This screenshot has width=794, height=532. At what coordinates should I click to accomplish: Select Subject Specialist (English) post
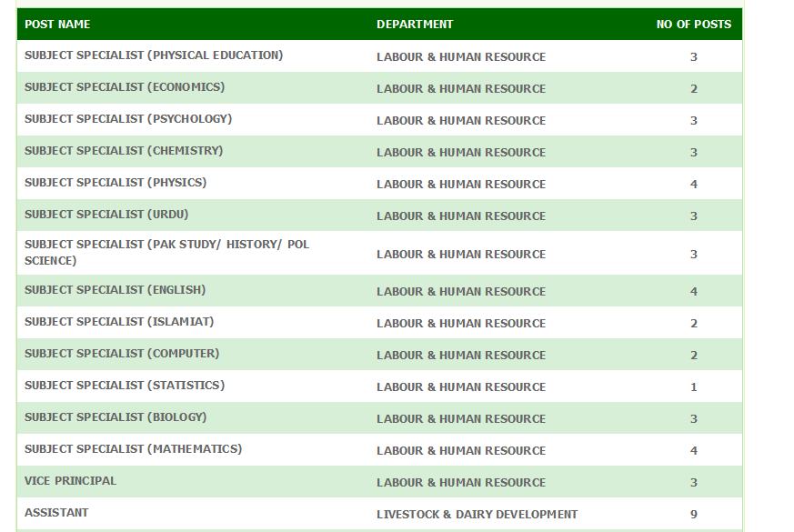point(115,290)
